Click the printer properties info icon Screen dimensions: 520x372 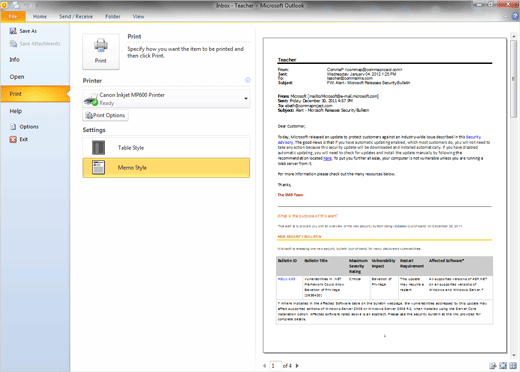coord(248,80)
